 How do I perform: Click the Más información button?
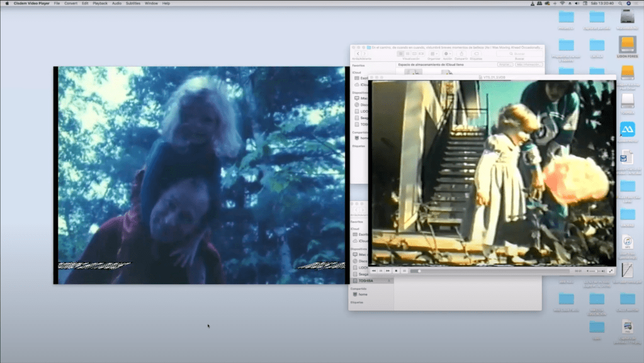pyautogui.click(x=528, y=64)
